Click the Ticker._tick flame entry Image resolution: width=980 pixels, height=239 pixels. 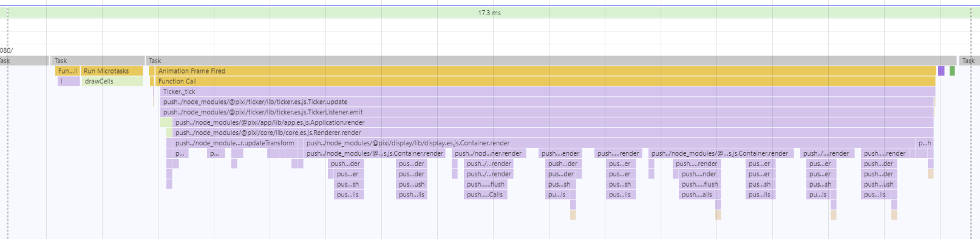548,92
